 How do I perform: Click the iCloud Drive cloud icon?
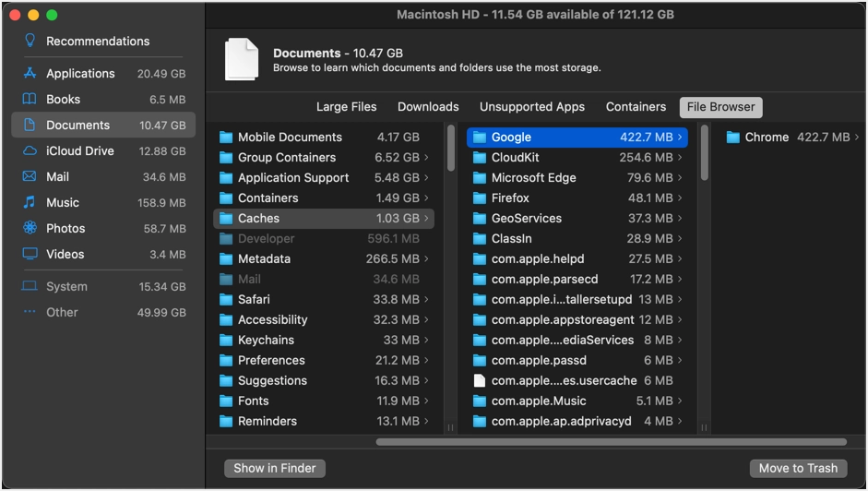tap(30, 150)
